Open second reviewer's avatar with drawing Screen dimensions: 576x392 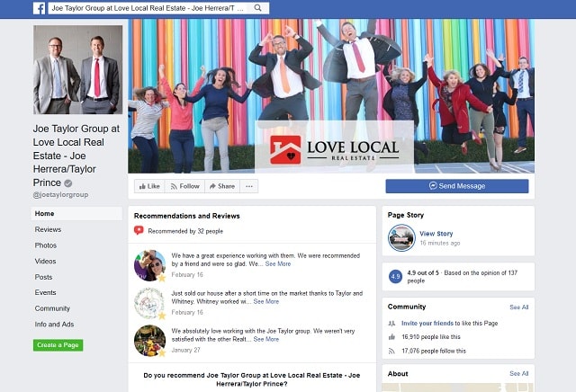tap(150, 303)
